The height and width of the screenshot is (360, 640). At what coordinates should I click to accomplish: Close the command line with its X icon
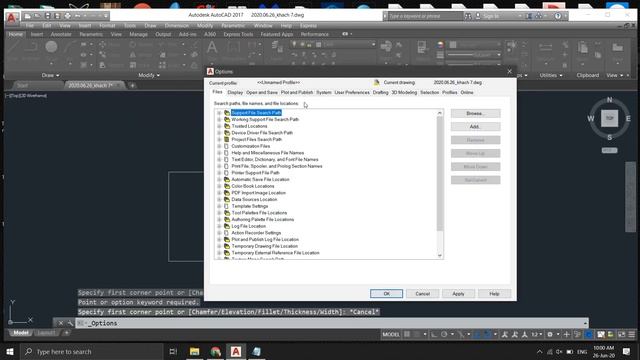[61, 323]
